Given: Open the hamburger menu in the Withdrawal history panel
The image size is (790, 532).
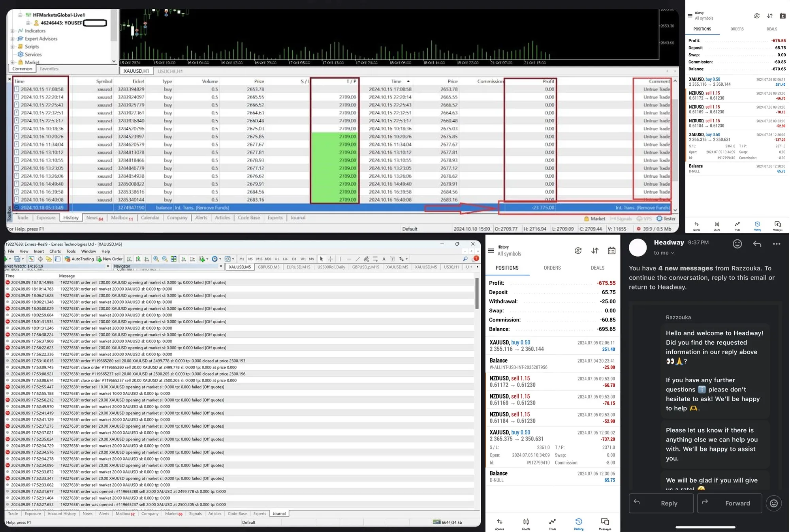Looking at the screenshot, I should pos(491,250).
